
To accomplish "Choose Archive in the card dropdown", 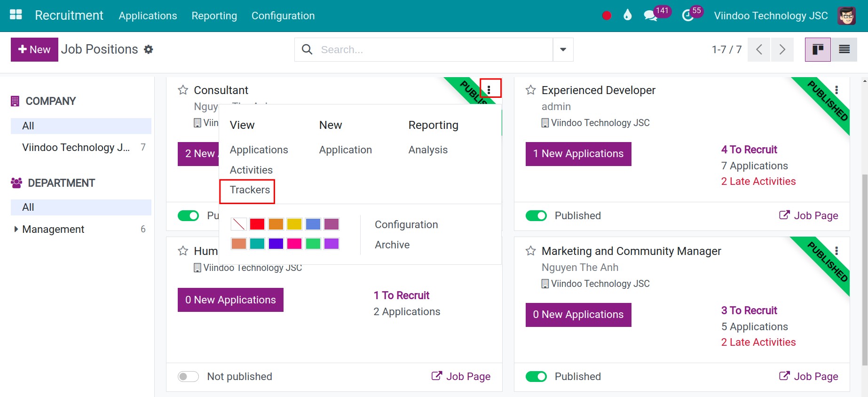I will tap(392, 245).
